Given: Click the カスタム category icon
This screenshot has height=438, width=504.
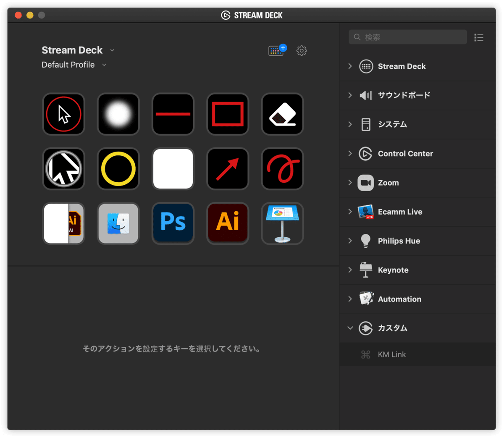Looking at the screenshot, I should click(366, 328).
